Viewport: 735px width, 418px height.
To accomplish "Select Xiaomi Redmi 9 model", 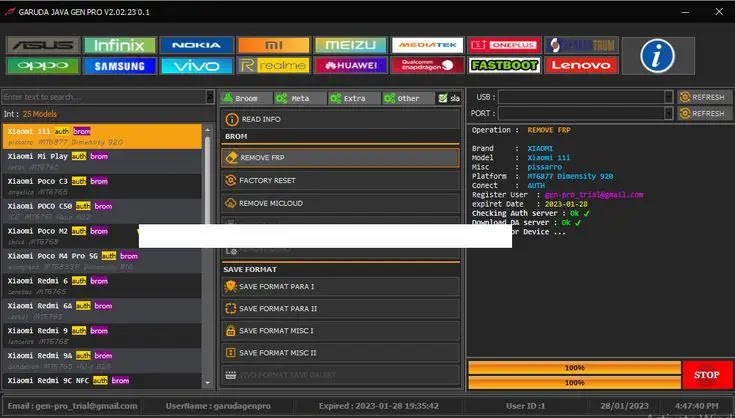I will click(x=102, y=336).
